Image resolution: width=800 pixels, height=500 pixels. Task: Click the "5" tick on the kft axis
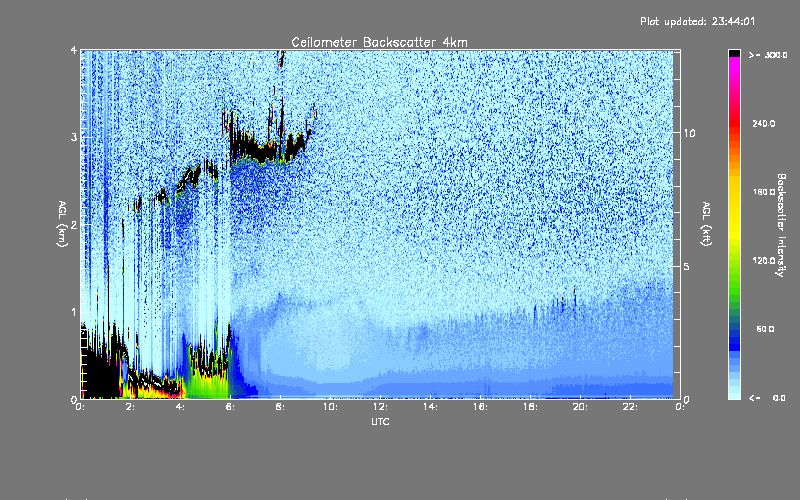[687, 266]
